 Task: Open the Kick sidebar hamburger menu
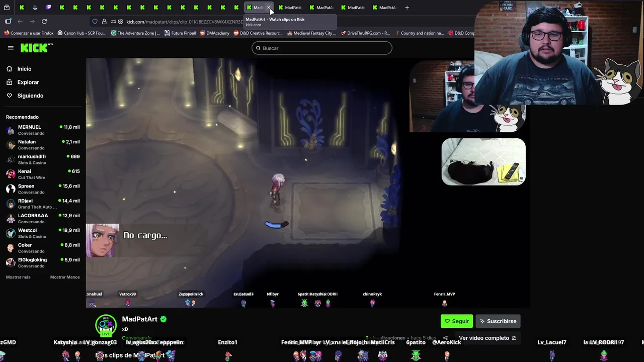11,48
